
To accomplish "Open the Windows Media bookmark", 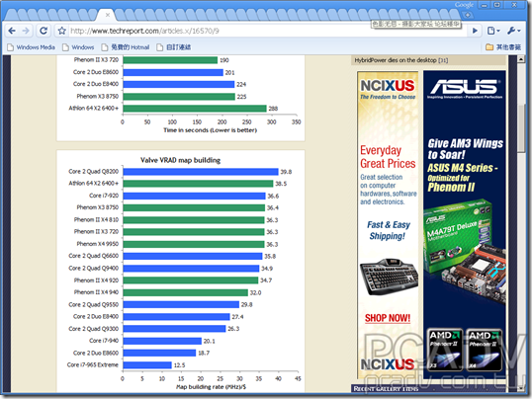I will coord(32,47).
